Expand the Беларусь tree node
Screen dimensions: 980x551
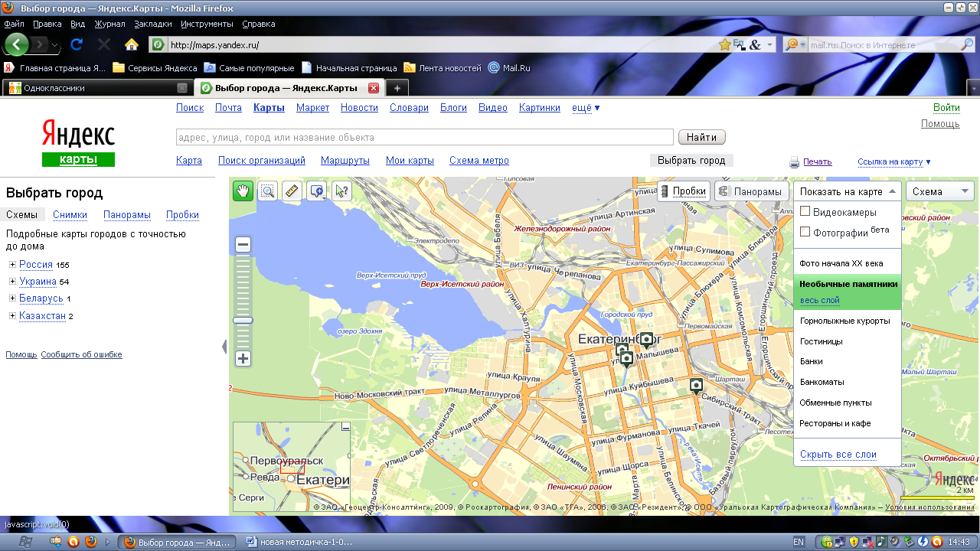[x=13, y=298]
